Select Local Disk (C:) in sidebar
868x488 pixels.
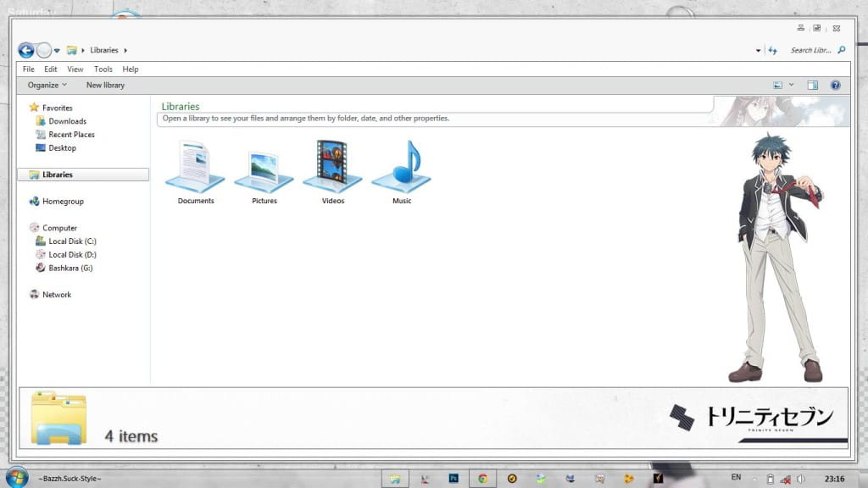click(x=71, y=241)
